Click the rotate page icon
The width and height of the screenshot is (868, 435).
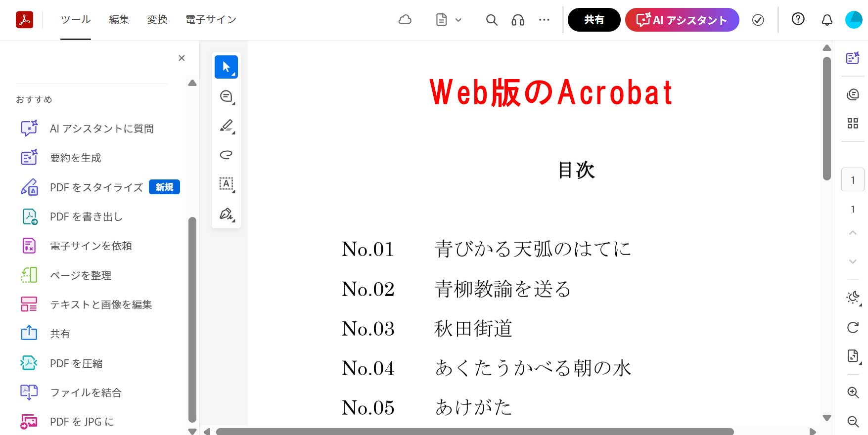click(x=853, y=327)
